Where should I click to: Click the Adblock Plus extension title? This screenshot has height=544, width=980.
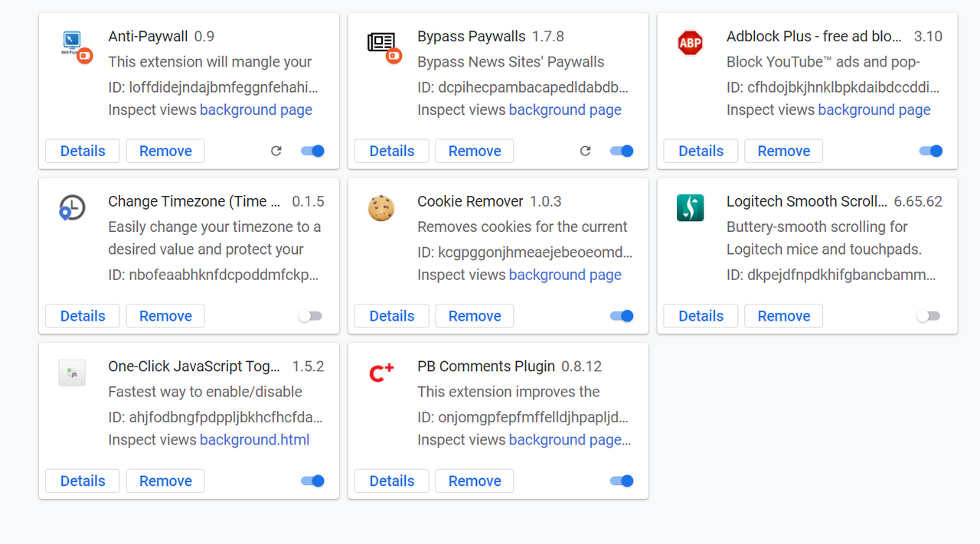pos(814,37)
